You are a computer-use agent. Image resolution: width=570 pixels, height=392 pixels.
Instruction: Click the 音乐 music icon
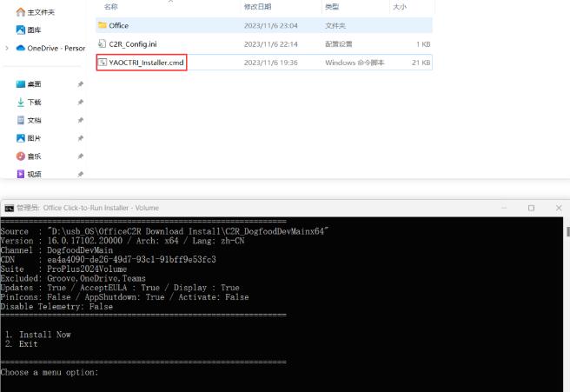click(x=21, y=156)
